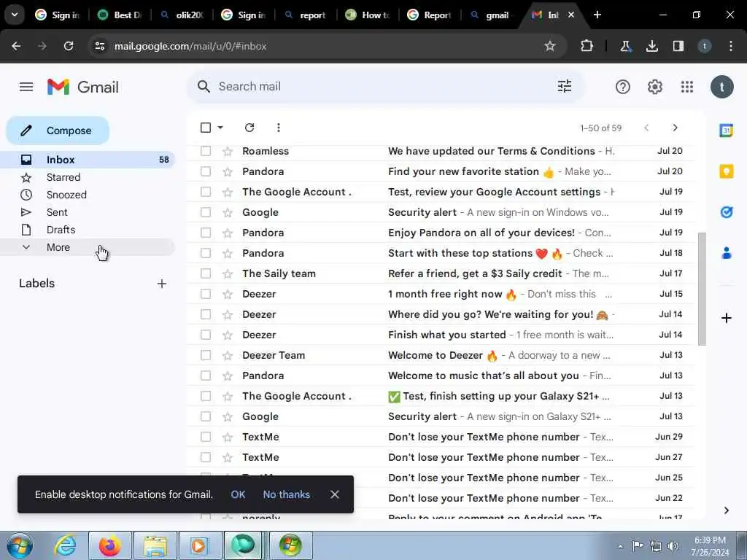Decline notifications with No thanks
Image resolution: width=747 pixels, height=560 pixels.
point(286,494)
